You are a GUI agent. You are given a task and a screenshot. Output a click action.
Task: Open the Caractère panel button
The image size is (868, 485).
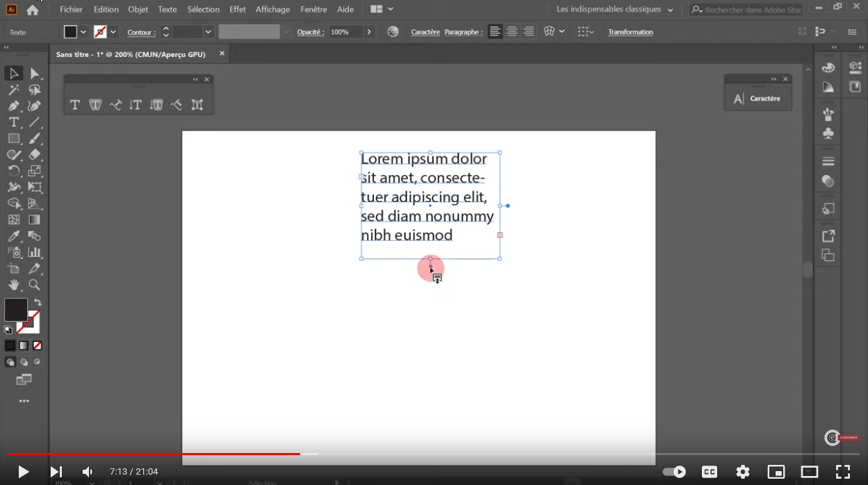tap(758, 99)
